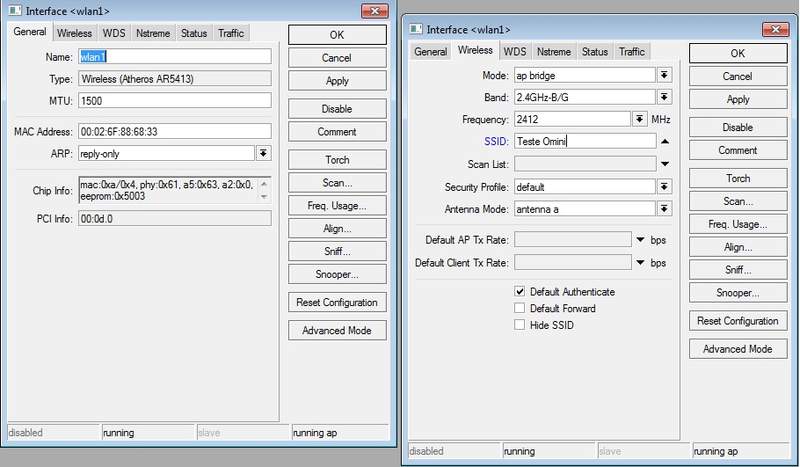Open the Mode dropdown arrow
The height and width of the screenshot is (467, 800).
coord(664,75)
